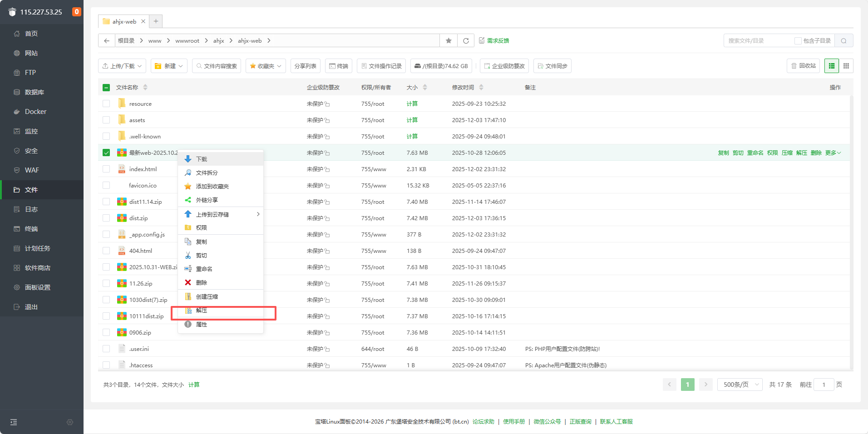Refresh the file list with reload icon
This screenshot has height=434, width=868.
pos(466,40)
